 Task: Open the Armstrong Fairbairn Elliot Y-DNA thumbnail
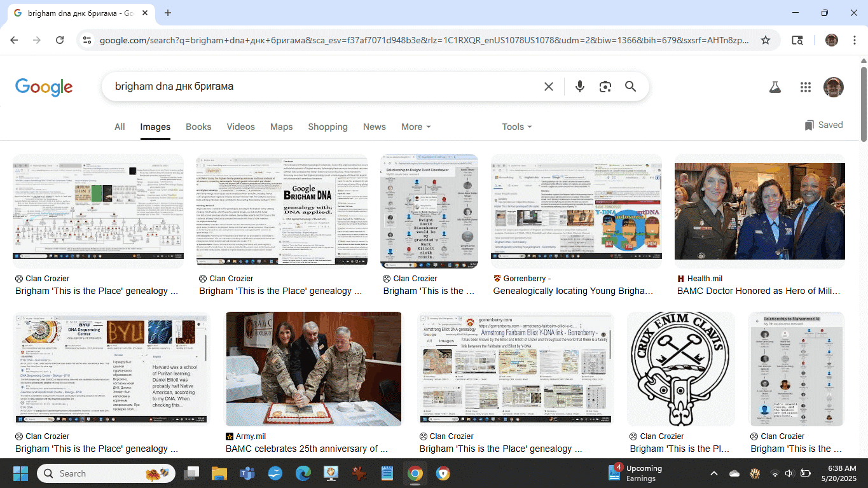[516, 368]
